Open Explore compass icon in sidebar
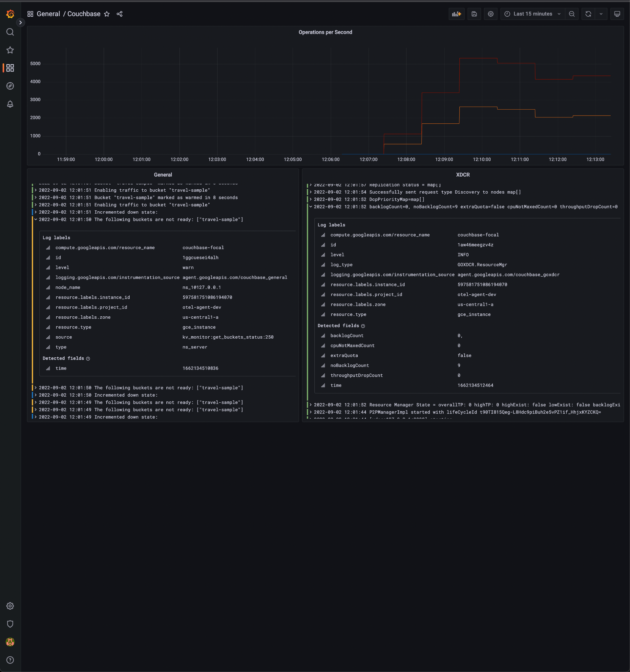The height and width of the screenshot is (672, 630). pyautogui.click(x=10, y=86)
